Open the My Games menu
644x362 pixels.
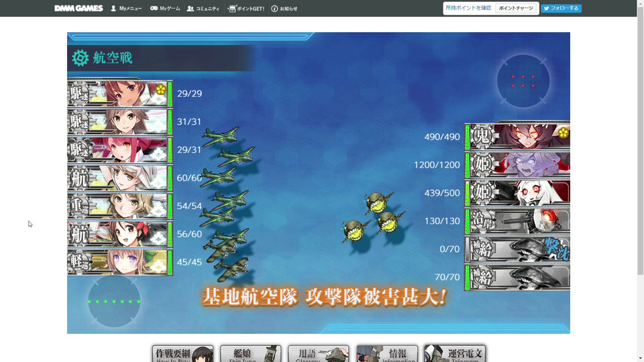165,8
